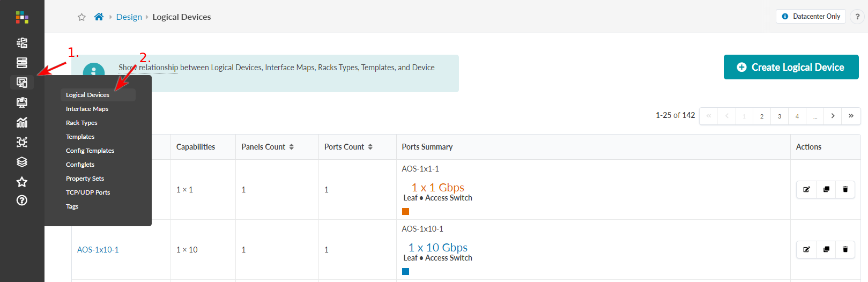Select Interface Maps from the Design menu

[x=87, y=109]
